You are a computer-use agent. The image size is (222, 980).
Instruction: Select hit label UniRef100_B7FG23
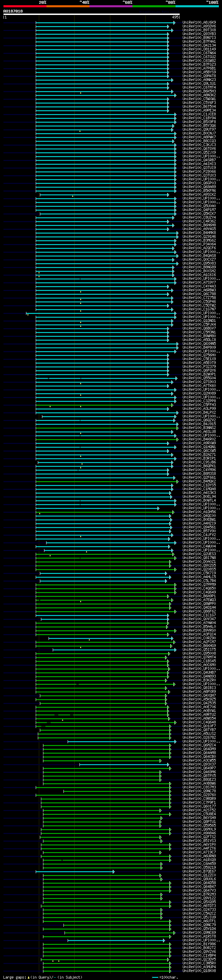(199, 65)
